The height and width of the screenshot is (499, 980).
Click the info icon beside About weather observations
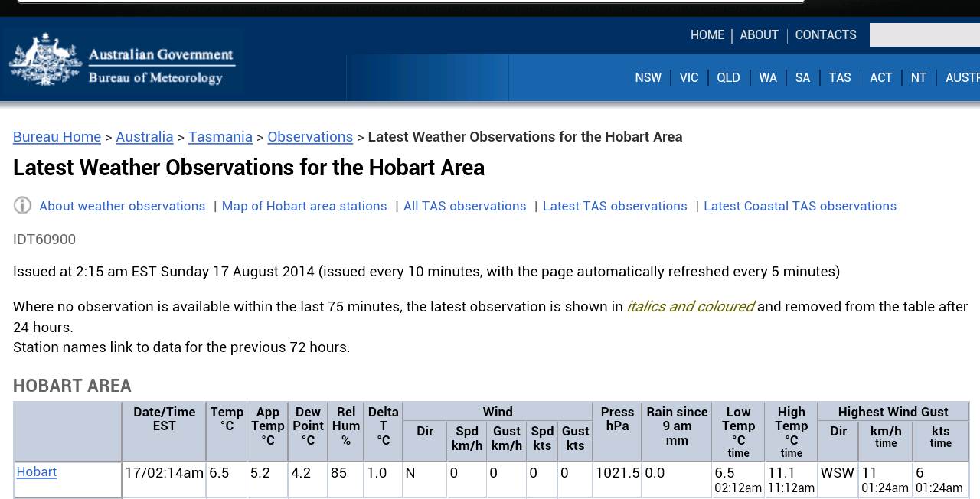[23, 206]
